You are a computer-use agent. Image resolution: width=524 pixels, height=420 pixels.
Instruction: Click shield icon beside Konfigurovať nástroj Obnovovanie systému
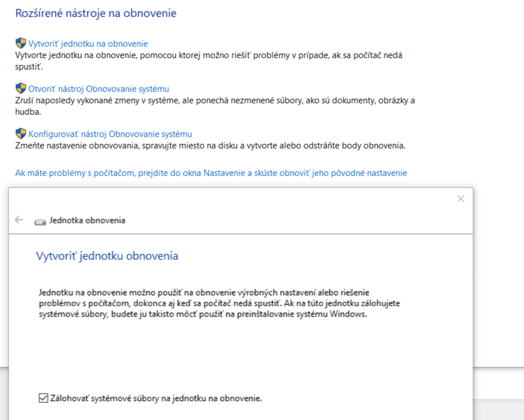pyautogui.click(x=21, y=134)
